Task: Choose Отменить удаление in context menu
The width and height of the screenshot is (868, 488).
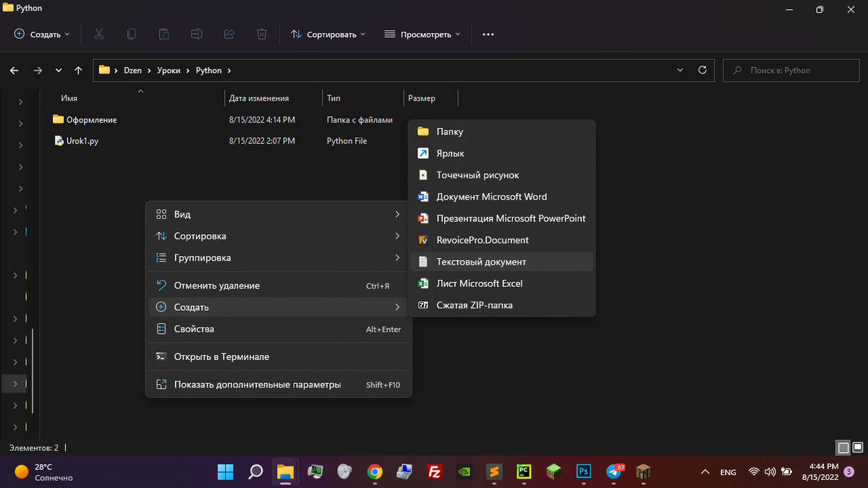Action: click(278, 286)
